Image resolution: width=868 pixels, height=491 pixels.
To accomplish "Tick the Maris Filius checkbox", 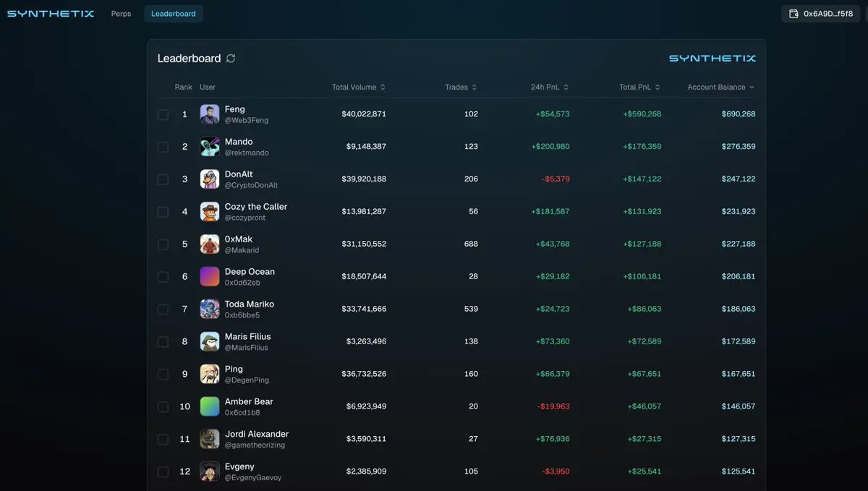I will pyautogui.click(x=163, y=342).
